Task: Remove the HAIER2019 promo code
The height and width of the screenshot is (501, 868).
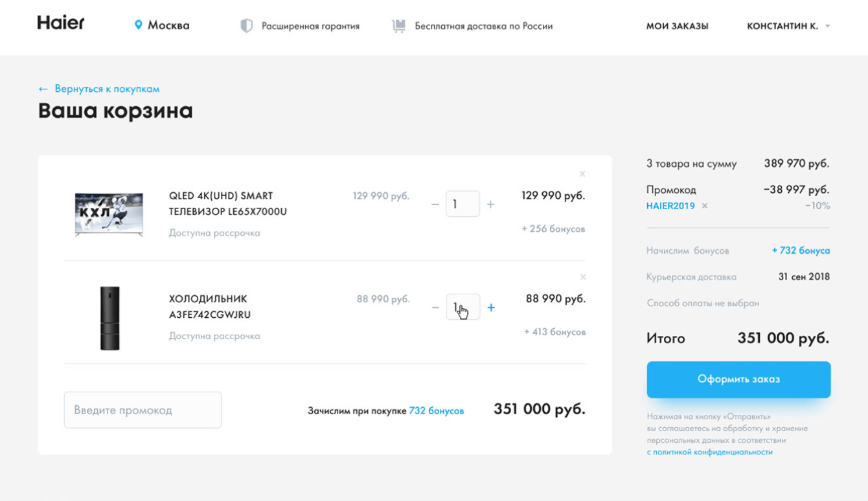Action: (705, 206)
